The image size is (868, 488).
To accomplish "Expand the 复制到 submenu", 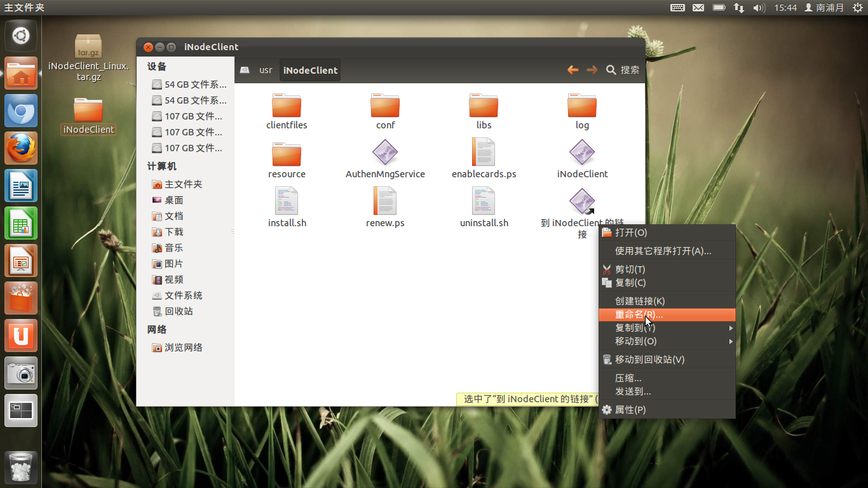I will tap(667, 328).
